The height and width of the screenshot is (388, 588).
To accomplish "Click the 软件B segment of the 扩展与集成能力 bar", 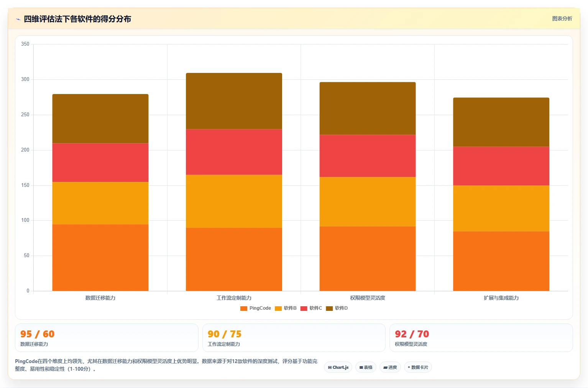I will coord(501,208).
